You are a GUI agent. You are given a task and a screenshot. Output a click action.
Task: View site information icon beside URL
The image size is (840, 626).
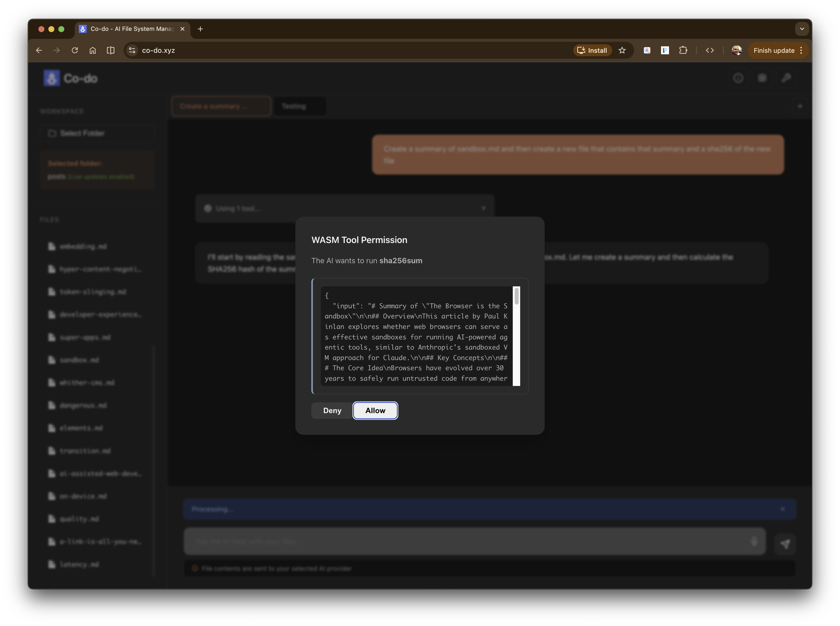click(x=132, y=50)
